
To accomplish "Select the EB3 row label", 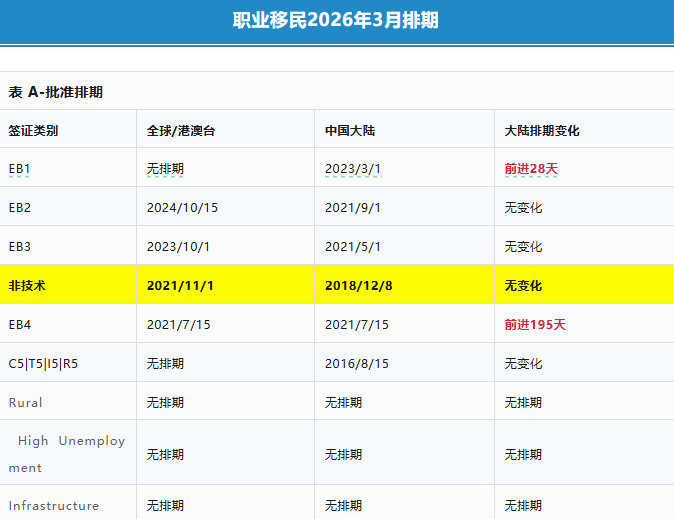I will (20, 247).
